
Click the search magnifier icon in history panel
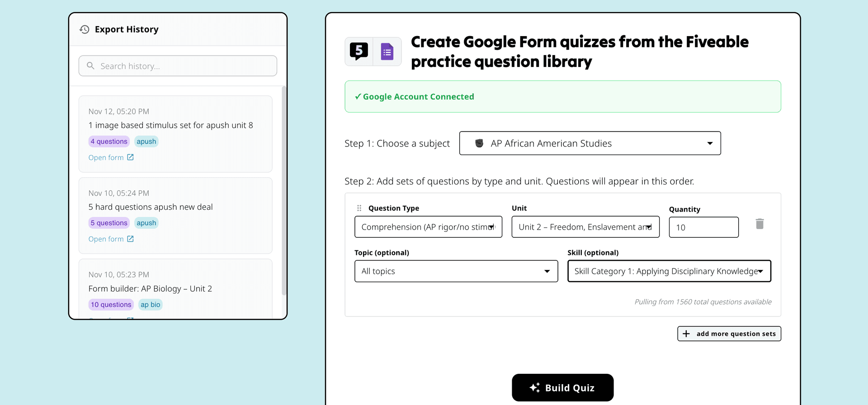click(x=91, y=66)
